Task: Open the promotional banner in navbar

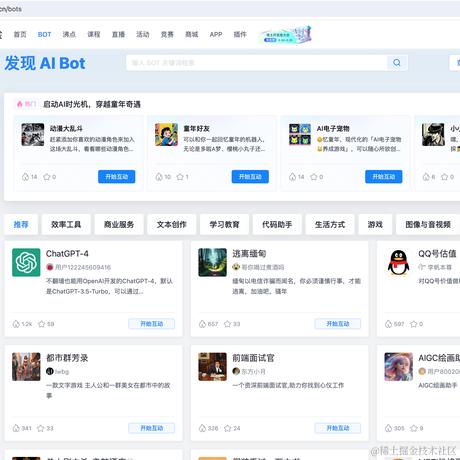Action: 286,36
